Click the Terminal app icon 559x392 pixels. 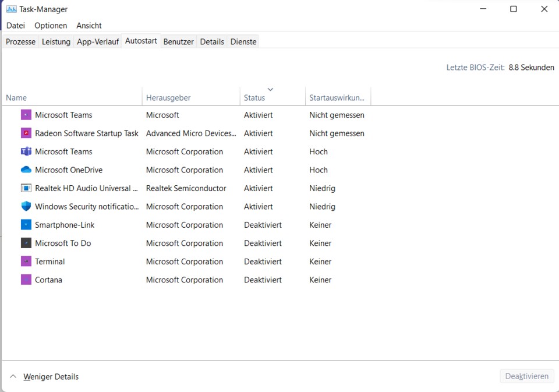26,262
